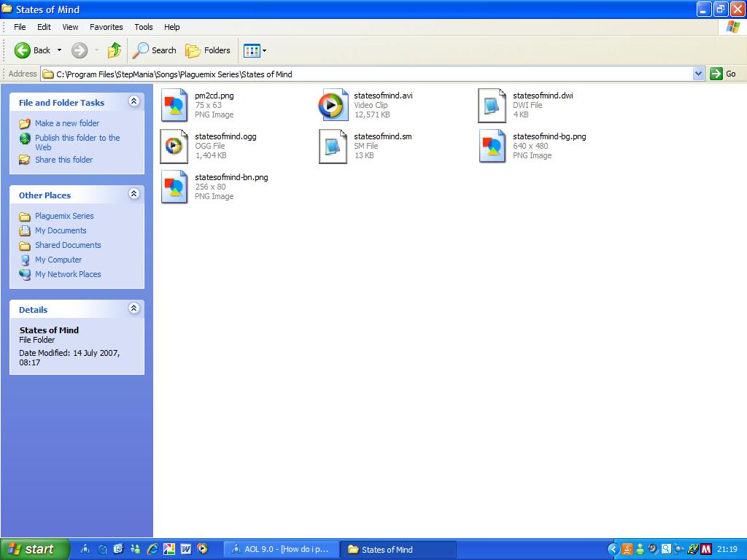The image size is (747, 560).
Task: Select the pm2cd.png image icon
Action: [174, 105]
